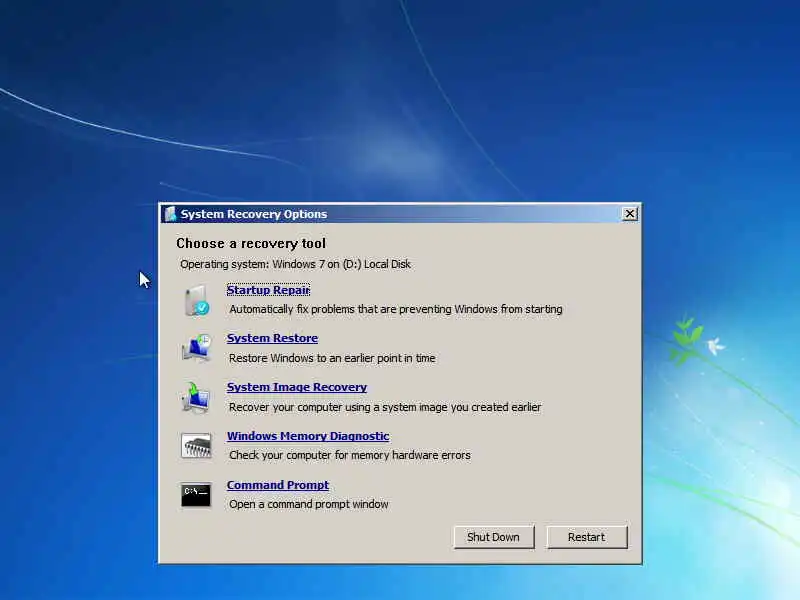Click the System Recovery Options title bar icon
The width and height of the screenshot is (800, 600).
coord(170,214)
